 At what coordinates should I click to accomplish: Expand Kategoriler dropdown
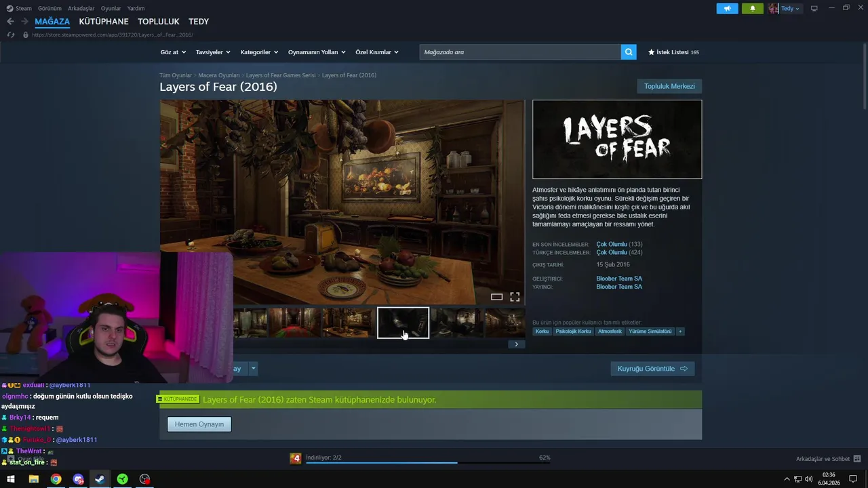coord(259,52)
